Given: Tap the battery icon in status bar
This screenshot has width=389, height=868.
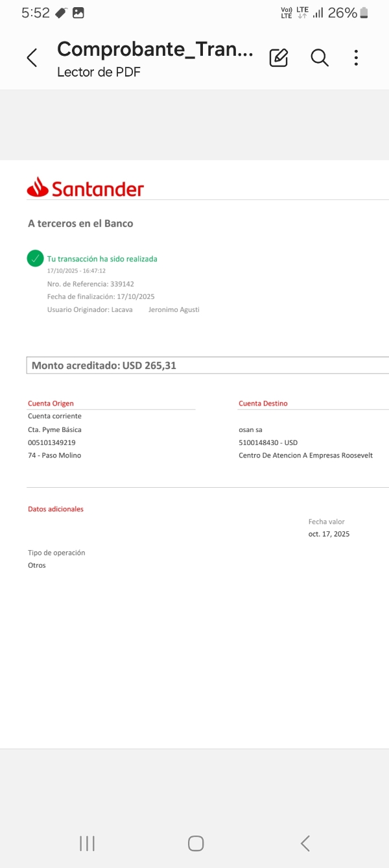Looking at the screenshot, I should coord(364,12).
